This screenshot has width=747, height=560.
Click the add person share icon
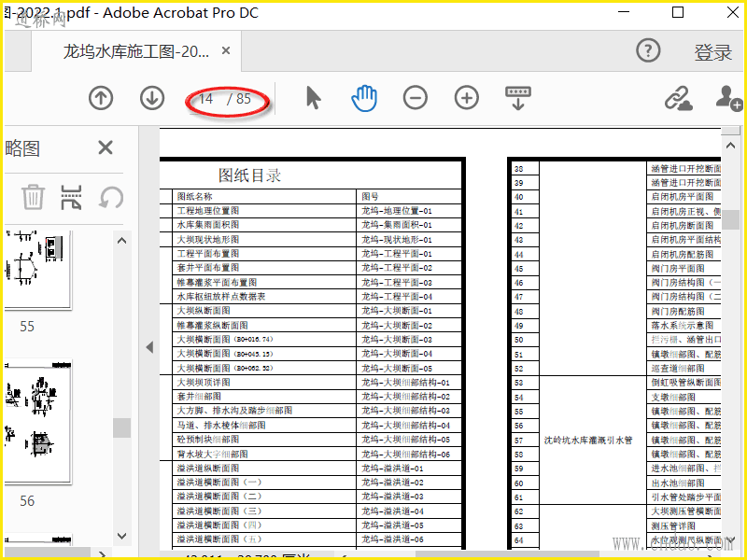pyautogui.click(x=729, y=98)
